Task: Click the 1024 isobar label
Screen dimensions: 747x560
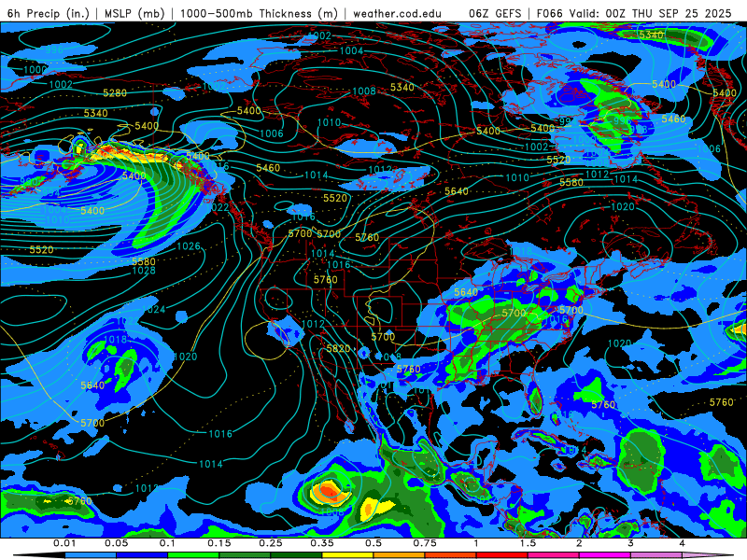Action: point(154,310)
